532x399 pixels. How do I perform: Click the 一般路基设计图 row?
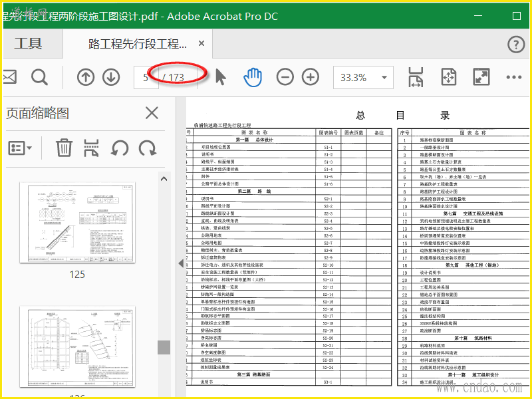(464, 148)
